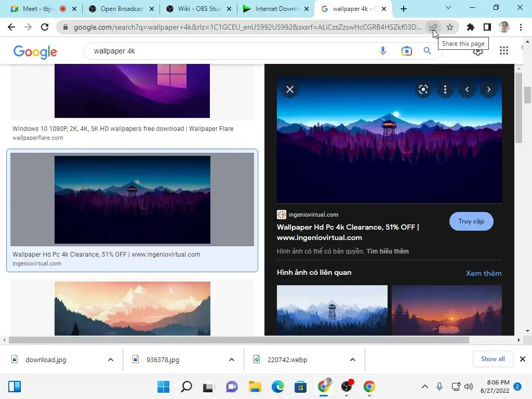Open the purple Windows wallpaper thumbnail
Image resolution: width=532 pixels, height=399 pixels.
click(132, 91)
